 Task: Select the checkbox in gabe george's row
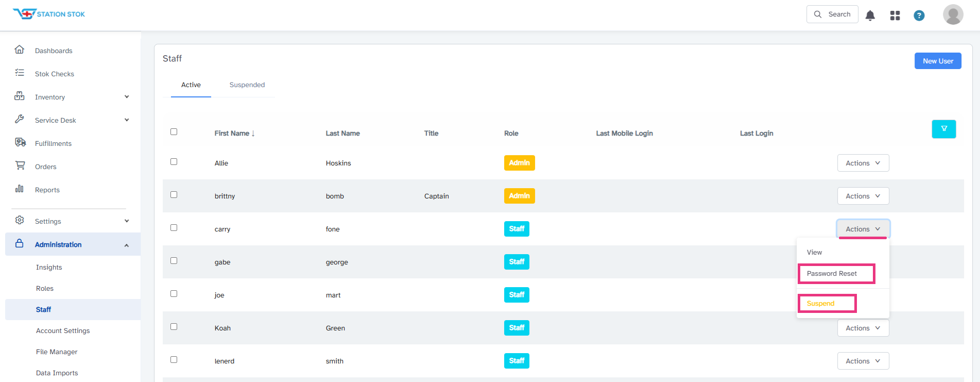pyautogui.click(x=174, y=261)
